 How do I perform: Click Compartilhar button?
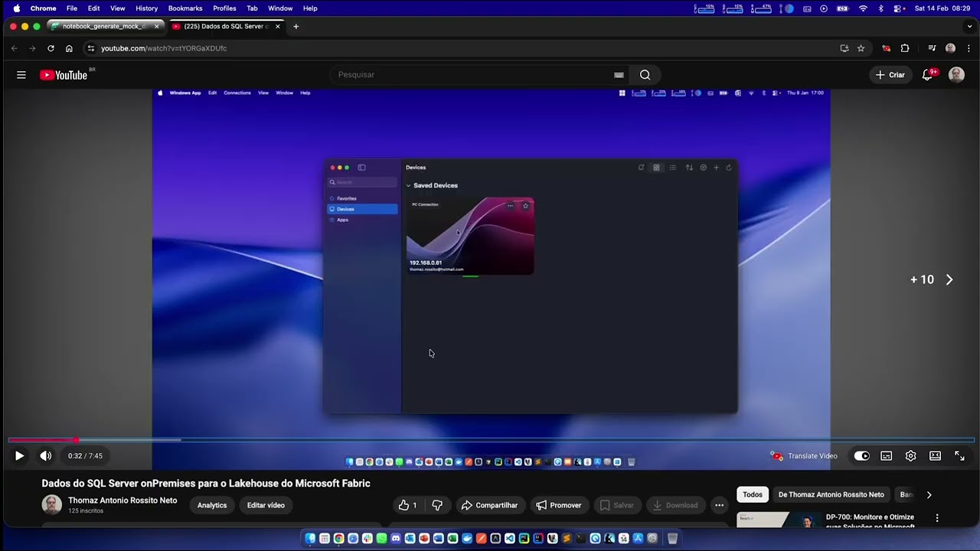click(489, 505)
